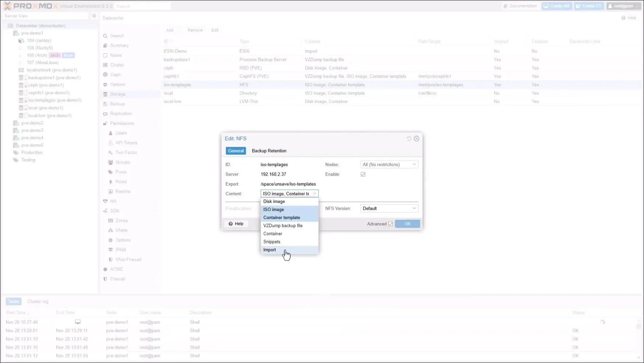Click the server view settings gear icon
This screenshot has height=363, width=644.
[x=94, y=16]
